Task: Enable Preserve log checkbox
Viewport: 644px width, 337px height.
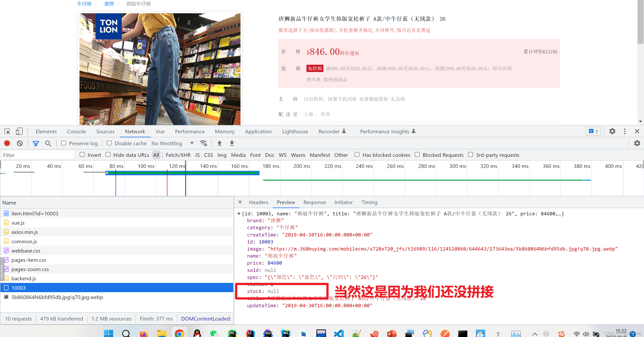Action: pos(64,143)
